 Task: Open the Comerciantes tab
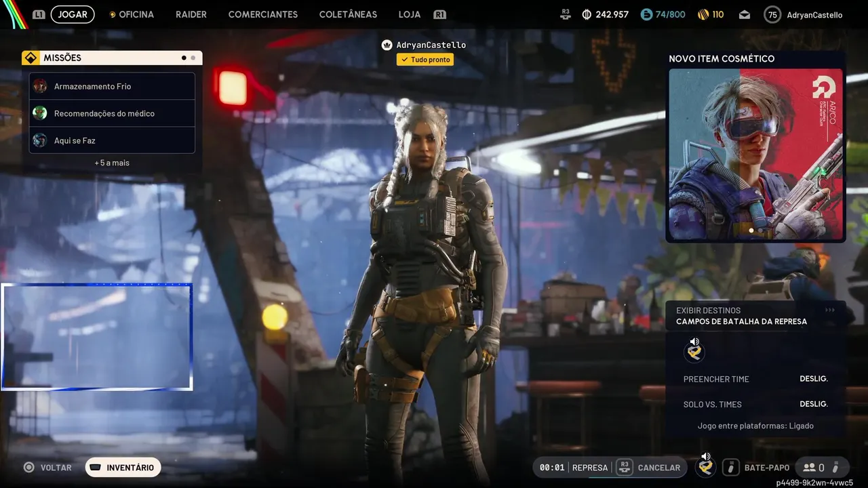(263, 14)
